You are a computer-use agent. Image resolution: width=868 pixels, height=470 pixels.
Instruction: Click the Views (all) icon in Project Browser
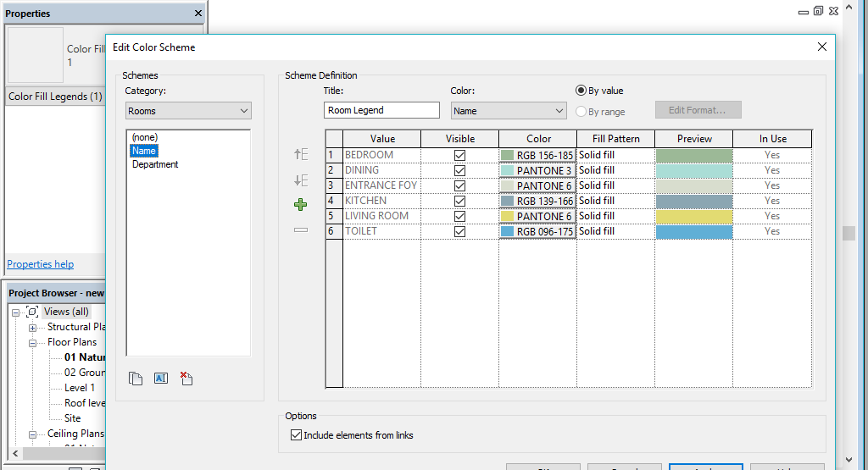pos(33,312)
